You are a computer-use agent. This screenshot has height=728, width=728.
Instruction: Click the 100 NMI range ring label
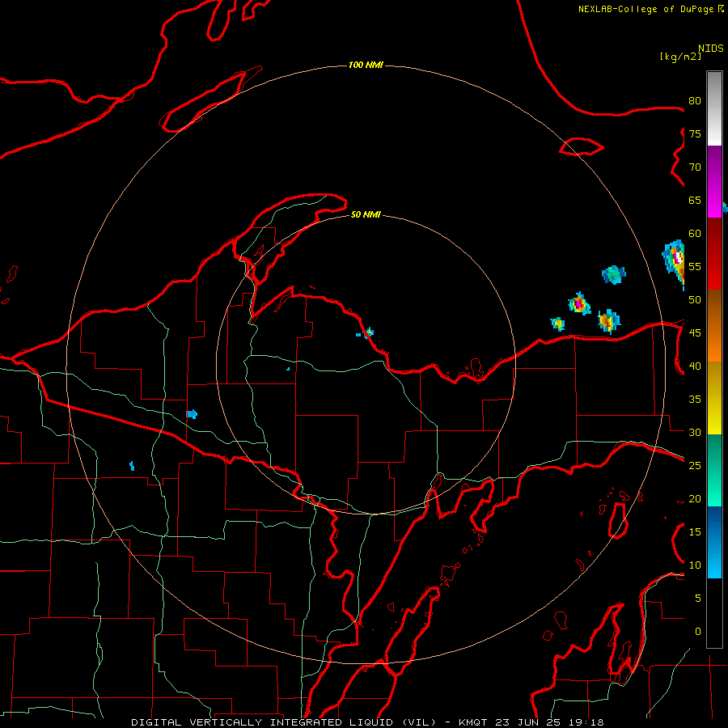(x=366, y=65)
